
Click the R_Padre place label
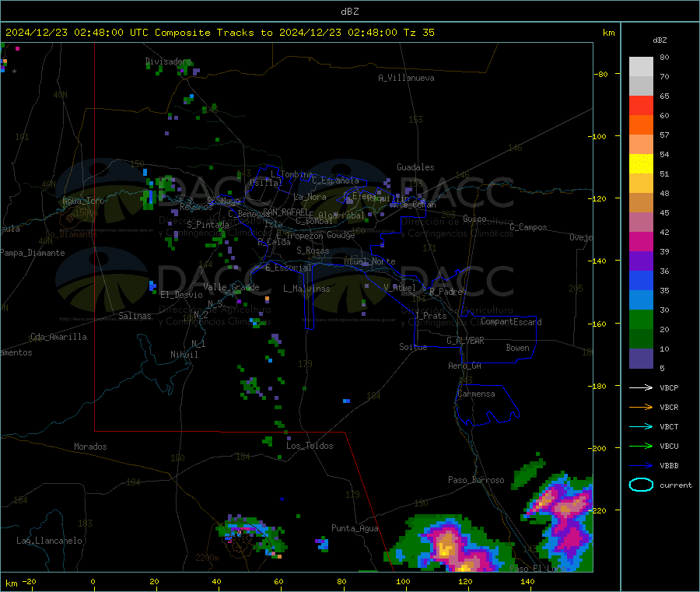[x=446, y=292]
